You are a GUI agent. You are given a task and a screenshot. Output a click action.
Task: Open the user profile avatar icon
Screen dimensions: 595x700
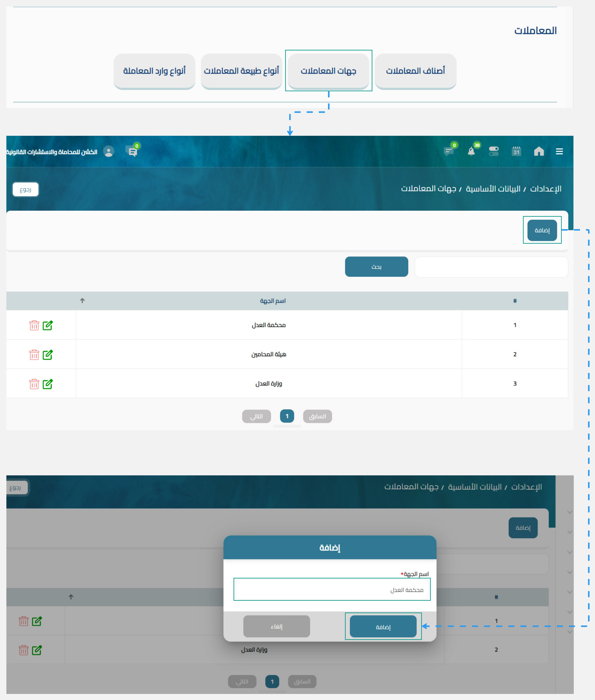(109, 151)
